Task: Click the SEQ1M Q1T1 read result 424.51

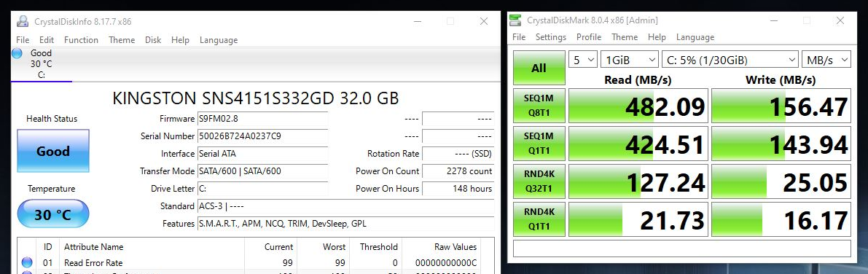Action: [638, 144]
